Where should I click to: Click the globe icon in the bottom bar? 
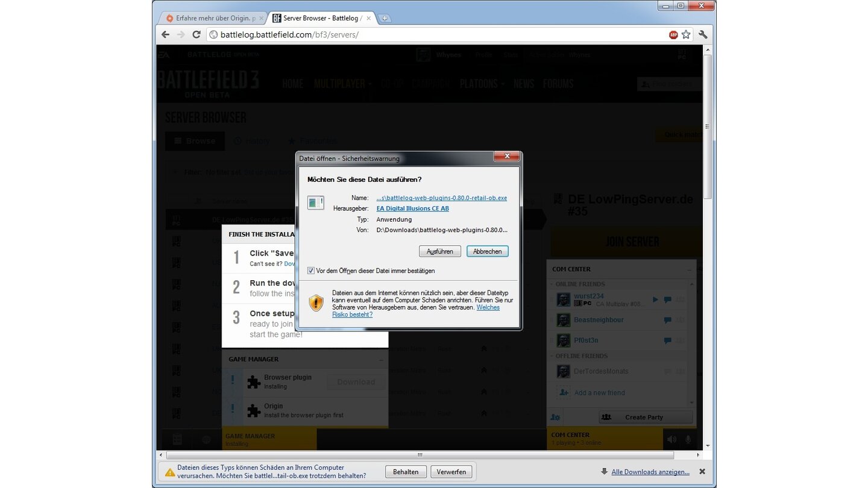coord(206,440)
